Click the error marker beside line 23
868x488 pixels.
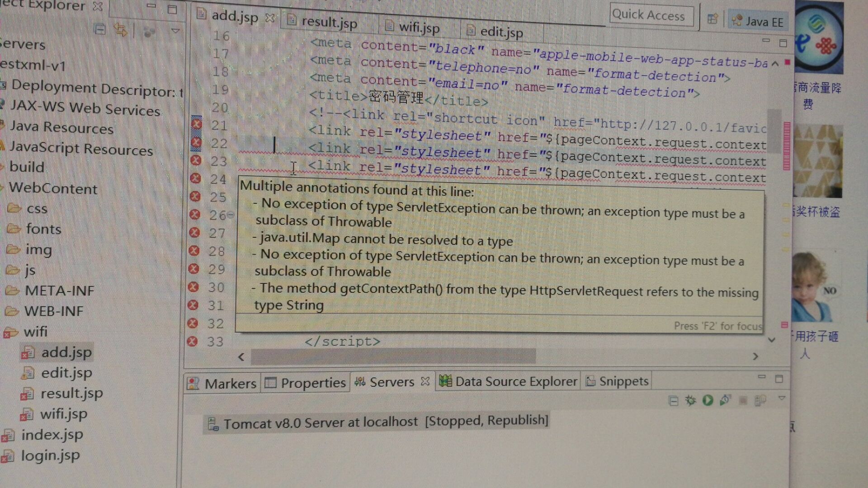[x=196, y=161]
